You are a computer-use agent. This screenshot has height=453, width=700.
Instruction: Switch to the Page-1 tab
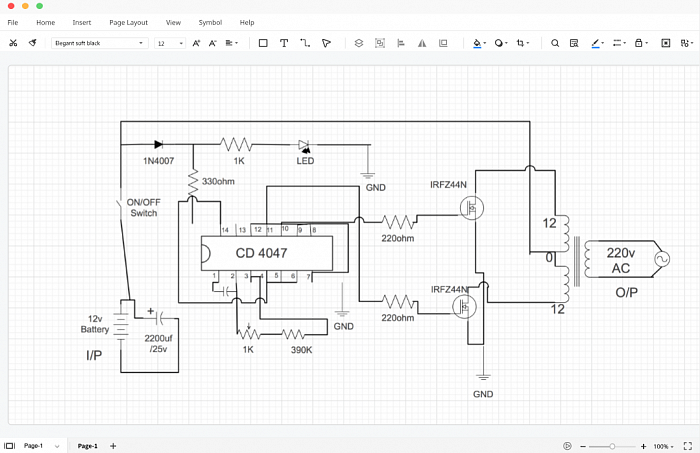[x=88, y=445]
